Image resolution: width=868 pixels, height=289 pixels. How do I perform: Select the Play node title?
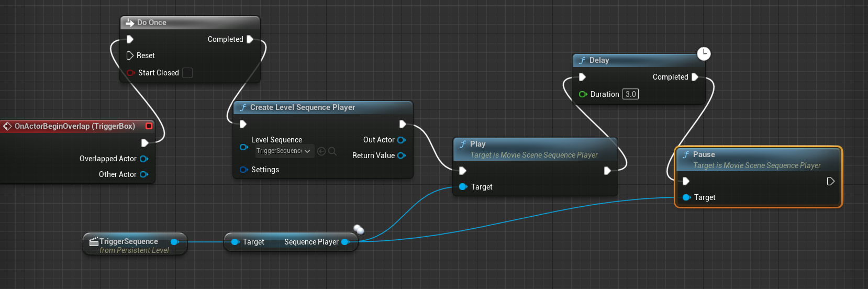(478, 144)
